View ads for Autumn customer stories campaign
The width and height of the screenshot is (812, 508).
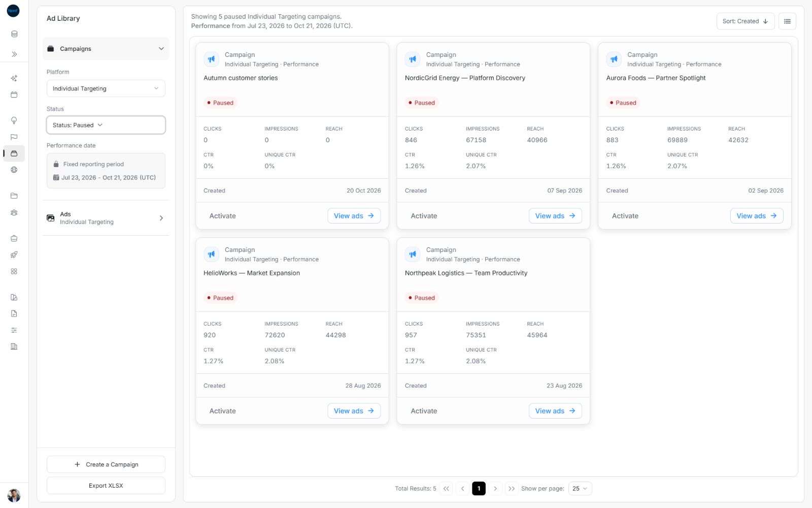[x=354, y=216]
